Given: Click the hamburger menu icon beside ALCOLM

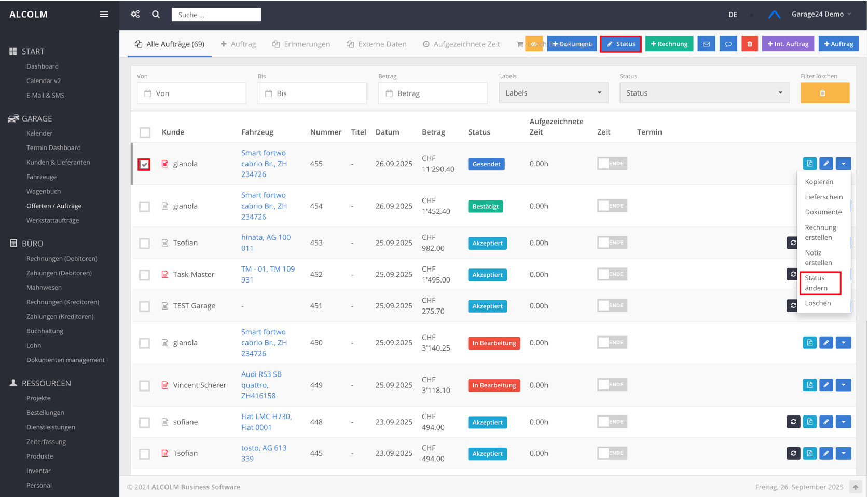Looking at the screenshot, I should 104,14.
